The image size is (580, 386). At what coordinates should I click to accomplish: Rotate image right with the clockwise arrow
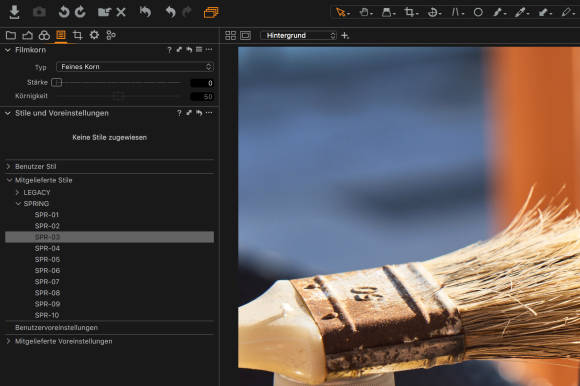pyautogui.click(x=80, y=12)
